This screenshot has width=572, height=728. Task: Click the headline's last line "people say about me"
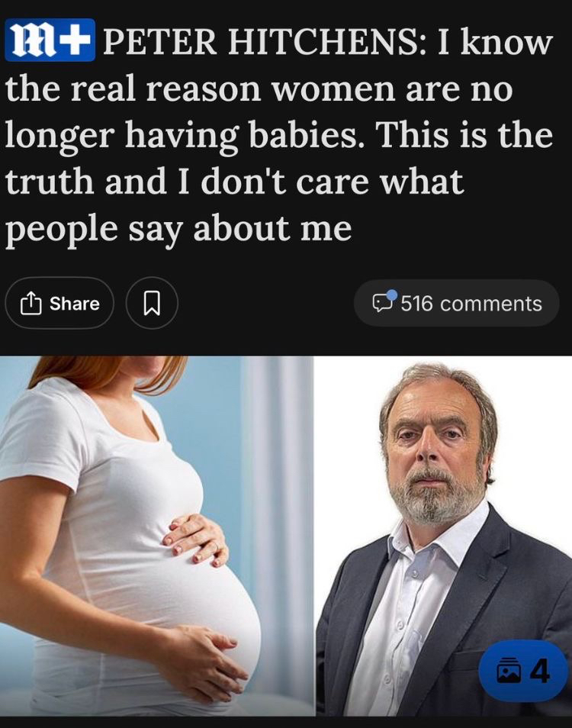[x=178, y=229]
